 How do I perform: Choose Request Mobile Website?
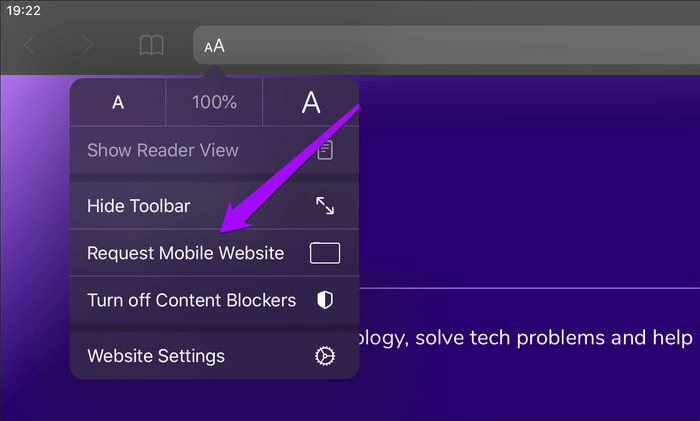[x=214, y=253]
